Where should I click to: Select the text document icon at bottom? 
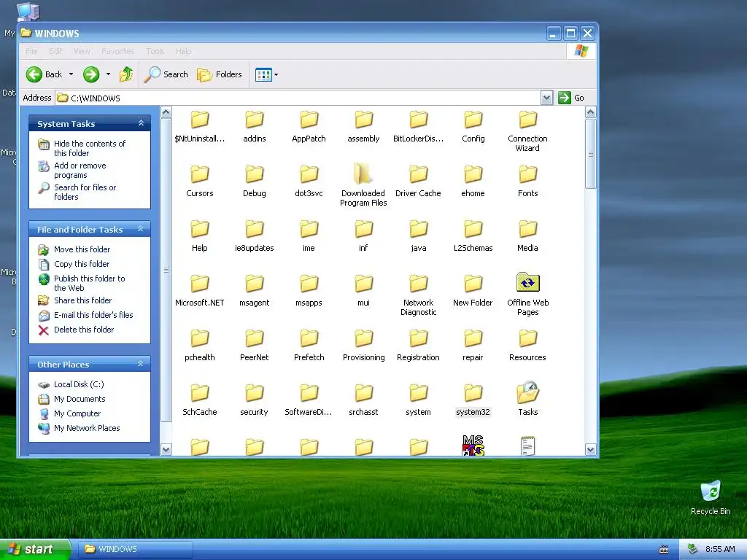pos(528,446)
